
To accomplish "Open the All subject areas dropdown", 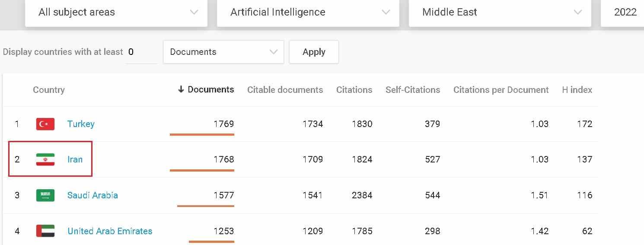I will 116,12.
